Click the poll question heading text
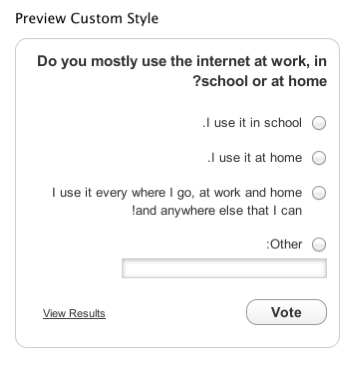Screen dimensions: 361x367 pos(182,71)
